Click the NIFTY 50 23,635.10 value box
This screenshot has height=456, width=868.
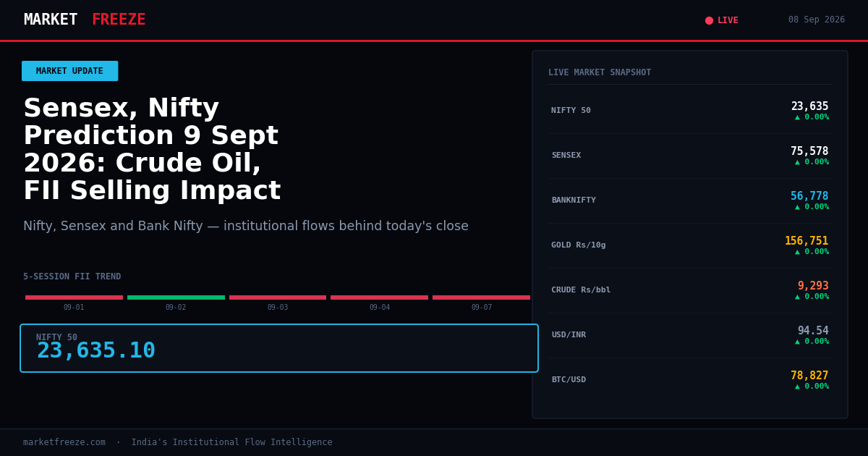coord(279,348)
